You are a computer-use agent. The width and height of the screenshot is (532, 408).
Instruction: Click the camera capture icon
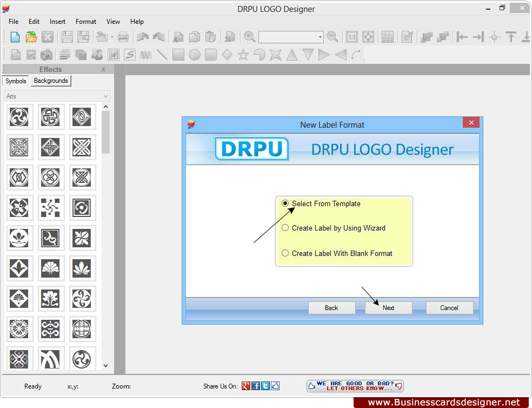click(46, 55)
